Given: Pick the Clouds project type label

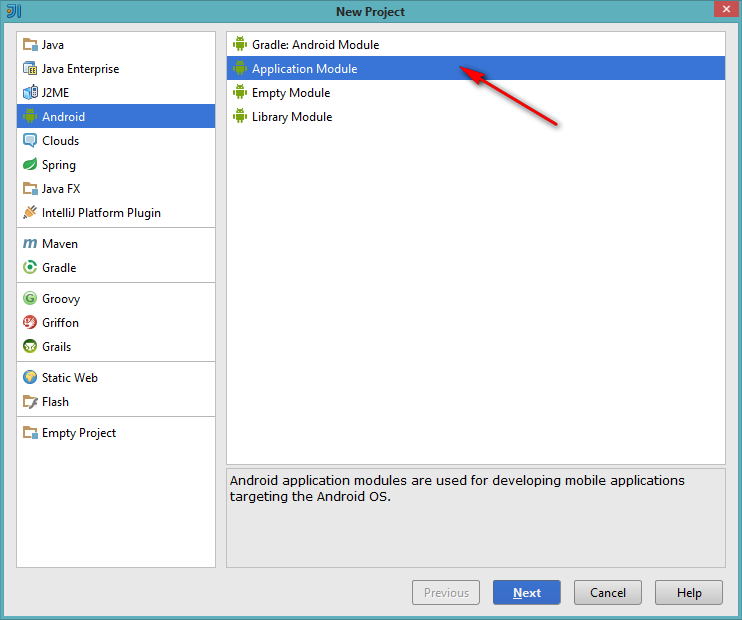Looking at the screenshot, I should pyautogui.click(x=61, y=141).
